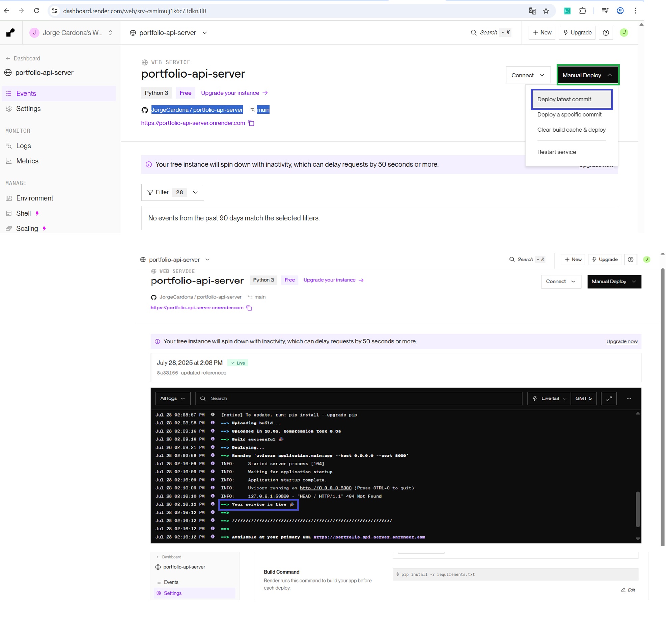Open the Filter 28 dropdown
This screenshot has width=672, height=641.
(x=172, y=192)
